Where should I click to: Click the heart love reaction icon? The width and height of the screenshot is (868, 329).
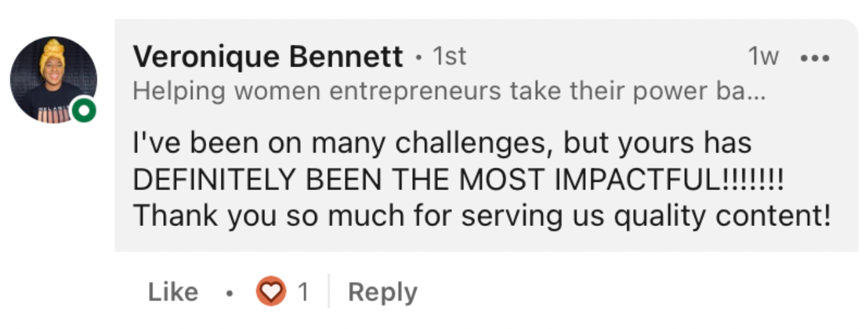[x=270, y=292]
